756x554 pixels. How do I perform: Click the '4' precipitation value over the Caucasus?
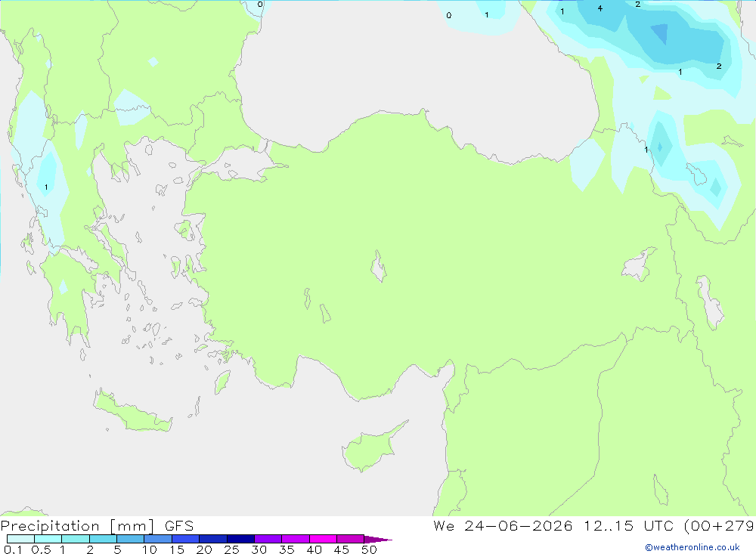point(600,8)
